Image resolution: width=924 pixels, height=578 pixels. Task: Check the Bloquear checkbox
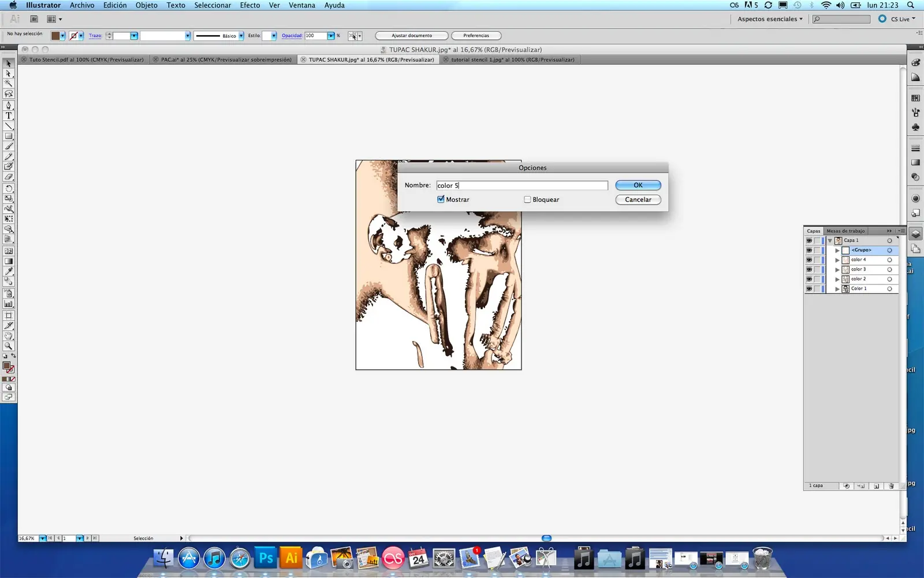click(527, 199)
